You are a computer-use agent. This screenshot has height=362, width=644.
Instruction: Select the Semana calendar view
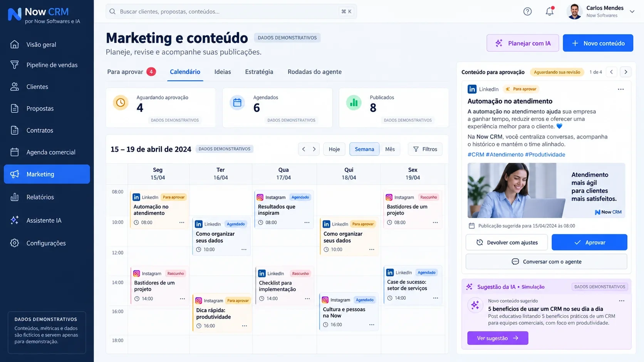click(364, 149)
